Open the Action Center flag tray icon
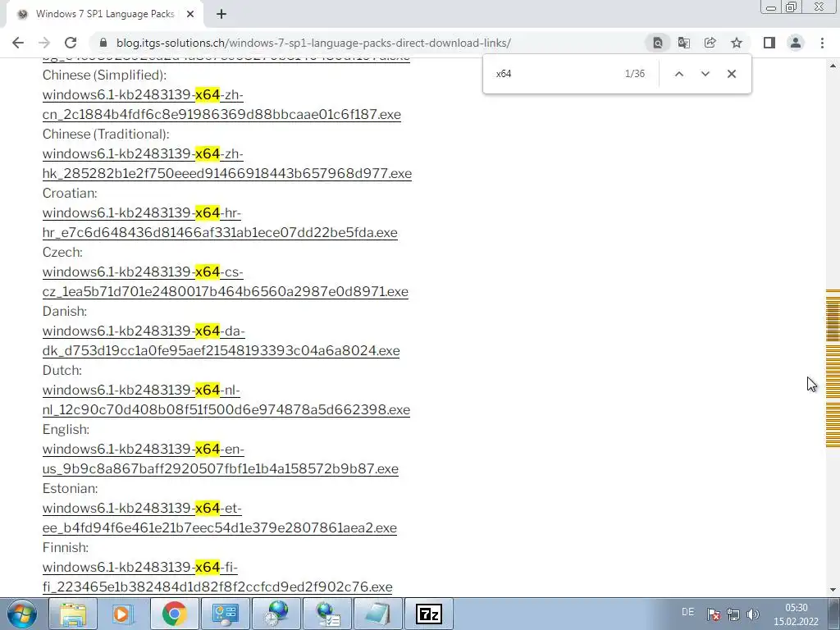Viewport: 840px width, 630px height. pyautogui.click(x=713, y=614)
